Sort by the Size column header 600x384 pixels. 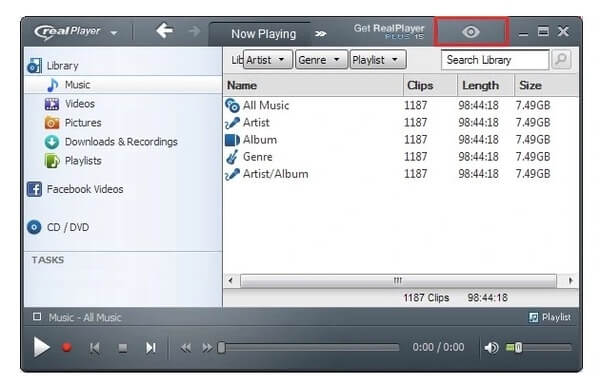pyautogui.click(x=546, y=85)
